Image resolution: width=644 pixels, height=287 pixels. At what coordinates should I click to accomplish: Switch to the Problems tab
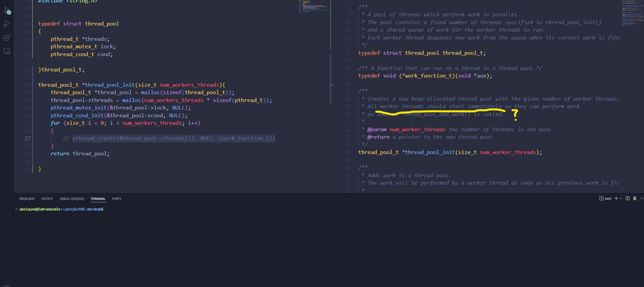point(27,199)
